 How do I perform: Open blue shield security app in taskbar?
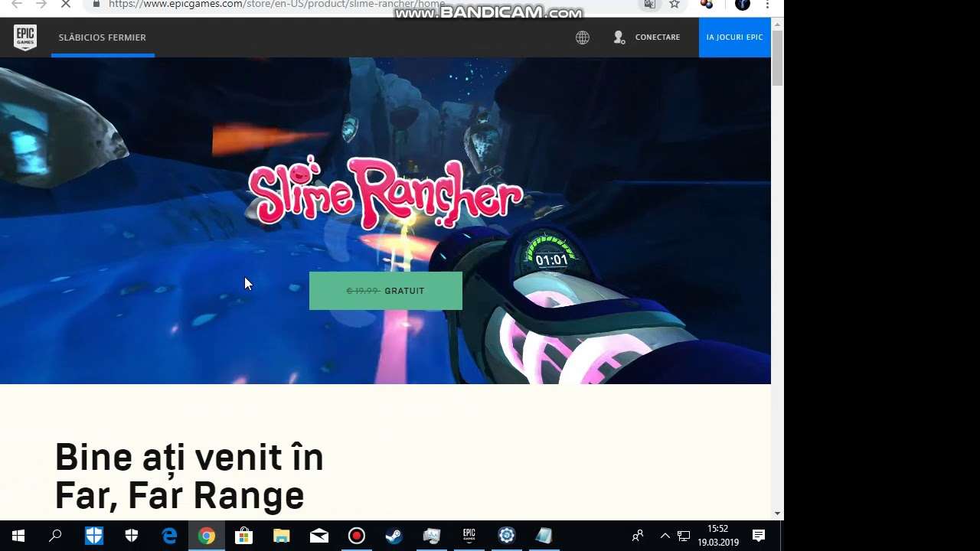[94, 536]
